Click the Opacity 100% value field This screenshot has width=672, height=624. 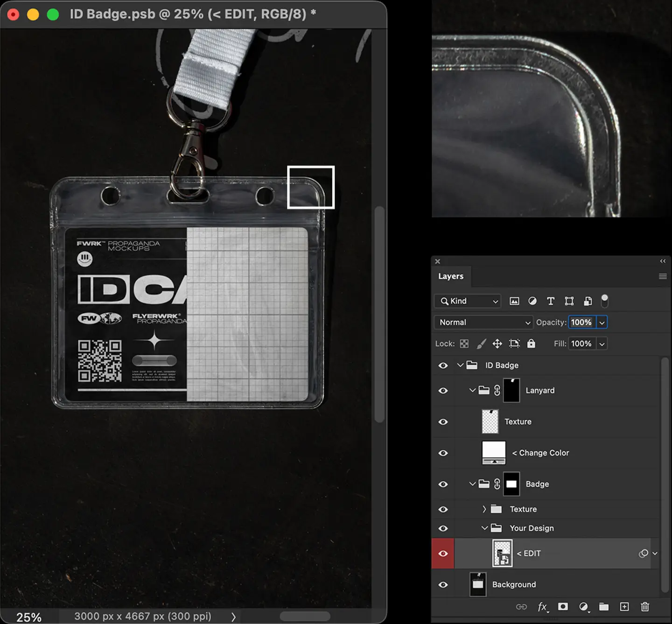pyautogui.click(x=582, y=322)
